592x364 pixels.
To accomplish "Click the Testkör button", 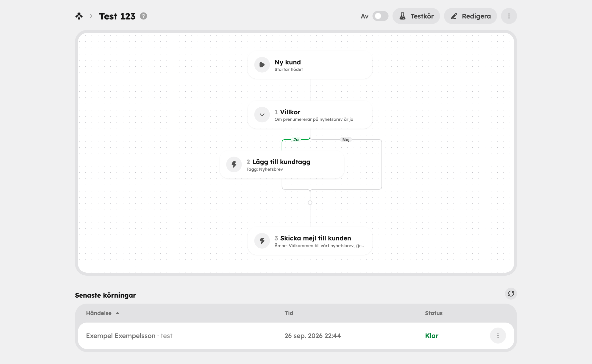I will [416, 16].
